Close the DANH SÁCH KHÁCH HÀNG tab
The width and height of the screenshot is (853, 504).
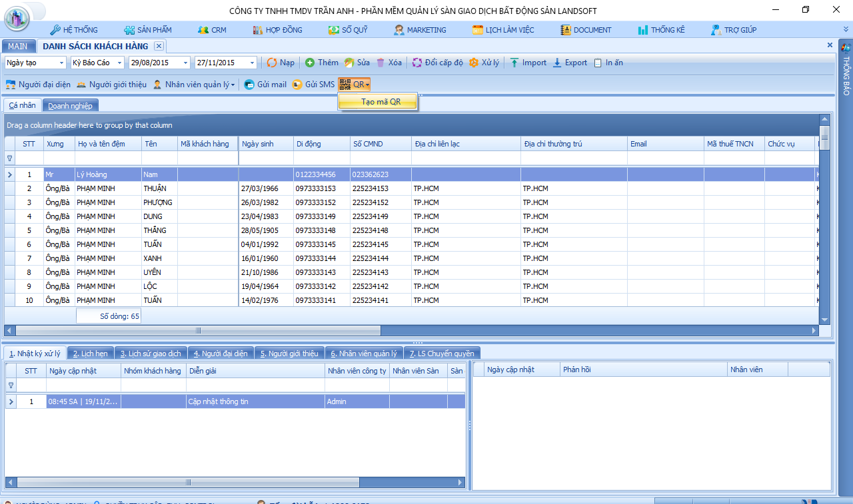coord(159,46)
